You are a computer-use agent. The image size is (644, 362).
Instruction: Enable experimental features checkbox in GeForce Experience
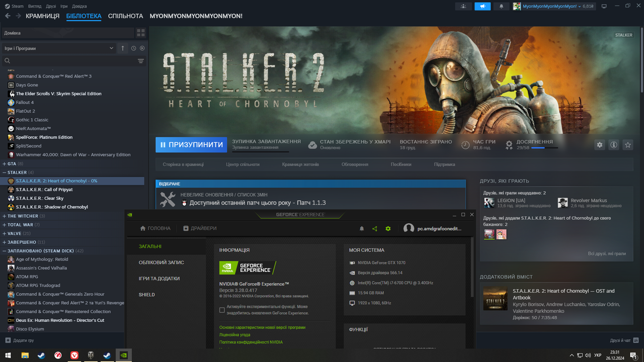click(x=222, y=310)
